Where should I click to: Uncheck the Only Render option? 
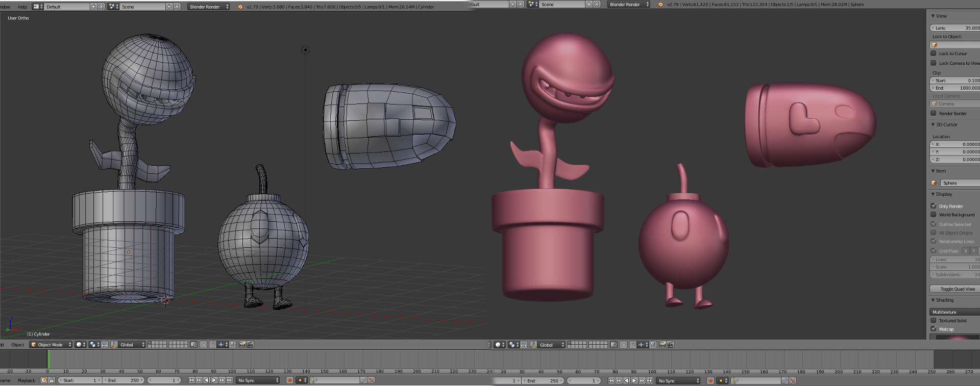pyautogui.click(x=934, y=206)
